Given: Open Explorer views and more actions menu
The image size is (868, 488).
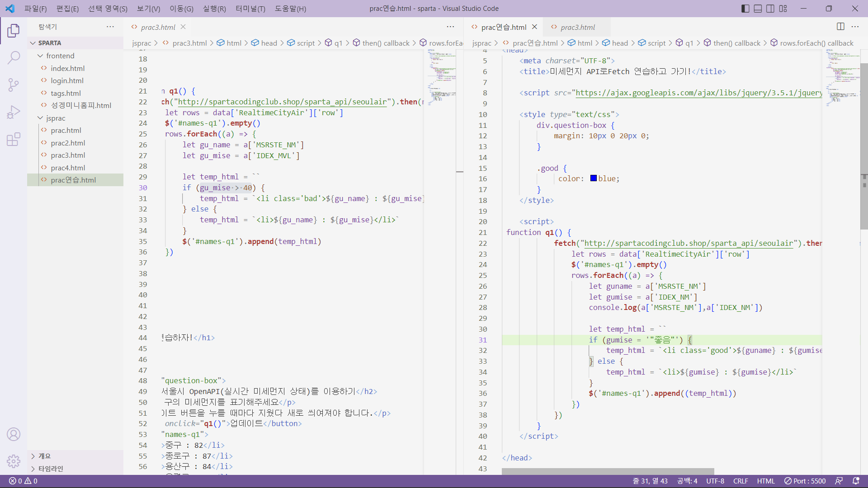Looking at the screenshot, I should coord(110,27).
